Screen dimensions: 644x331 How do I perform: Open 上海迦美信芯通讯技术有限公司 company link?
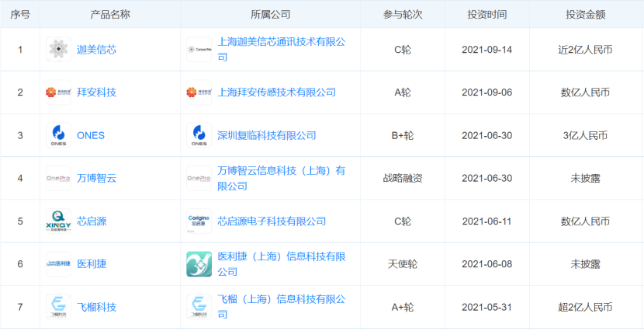[282, 50]
